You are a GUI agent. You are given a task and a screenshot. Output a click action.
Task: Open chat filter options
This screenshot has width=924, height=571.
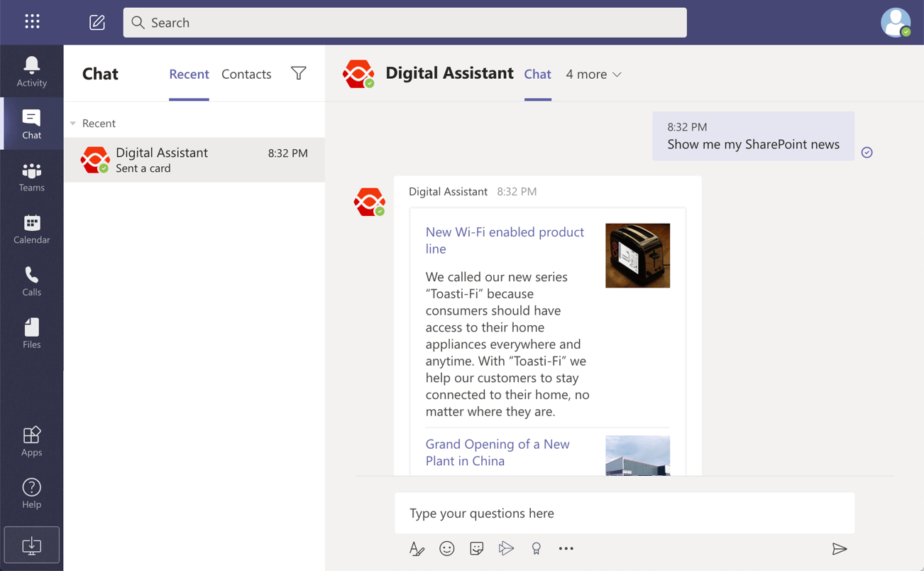[x=298, y=73]
